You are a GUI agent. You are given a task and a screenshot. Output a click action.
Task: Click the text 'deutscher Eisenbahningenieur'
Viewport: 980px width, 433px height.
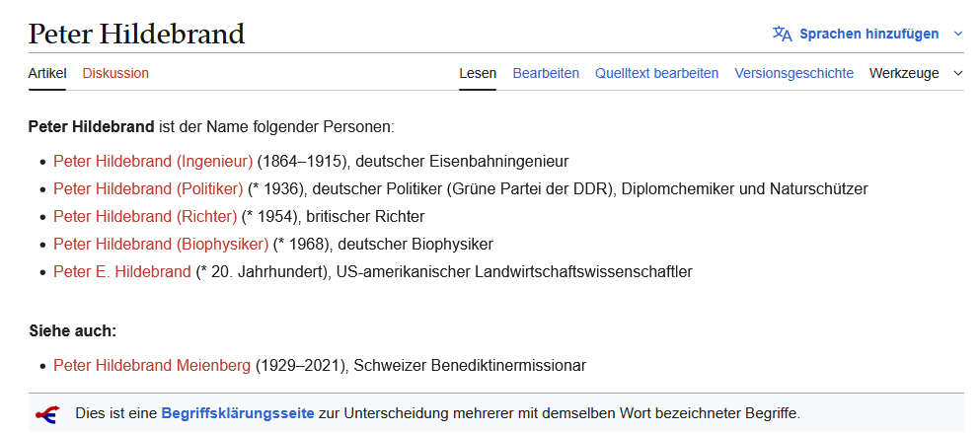pos(462,161)
